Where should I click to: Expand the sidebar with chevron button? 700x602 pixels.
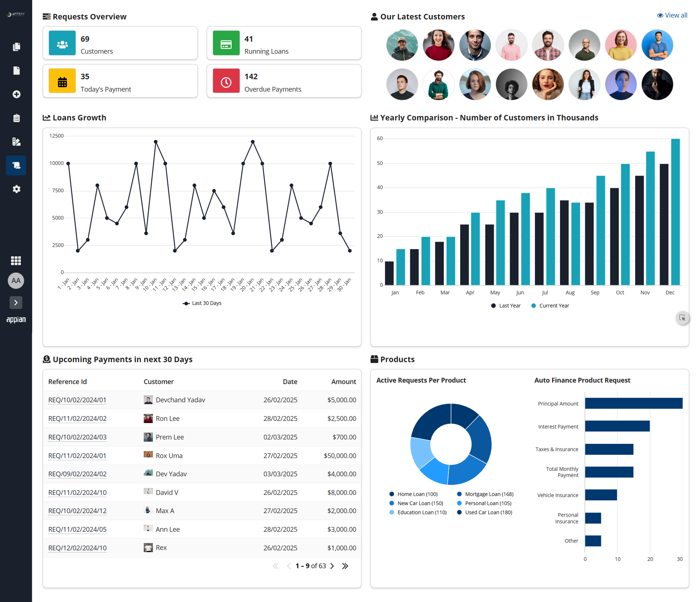(16, 303)
